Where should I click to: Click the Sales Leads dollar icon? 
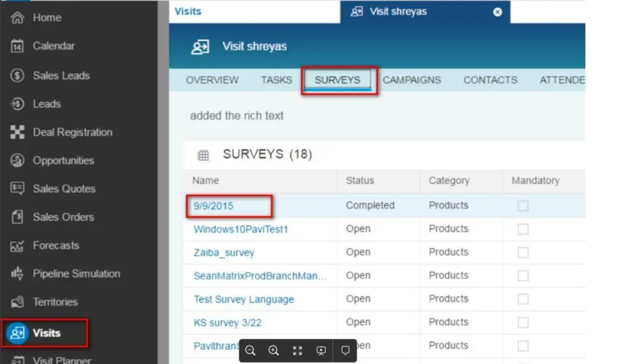[x=17, y=75]
